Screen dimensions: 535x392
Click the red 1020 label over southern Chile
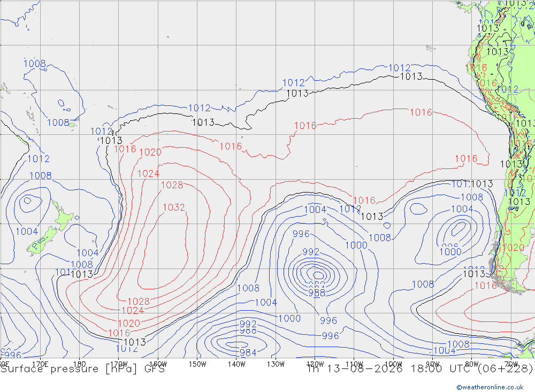point(513,248)
